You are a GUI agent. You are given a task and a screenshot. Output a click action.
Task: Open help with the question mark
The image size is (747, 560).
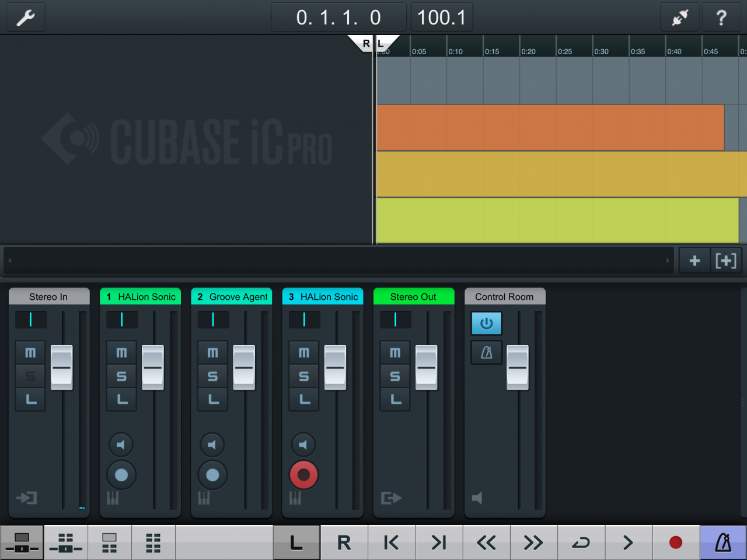click(x=722, y=17)
